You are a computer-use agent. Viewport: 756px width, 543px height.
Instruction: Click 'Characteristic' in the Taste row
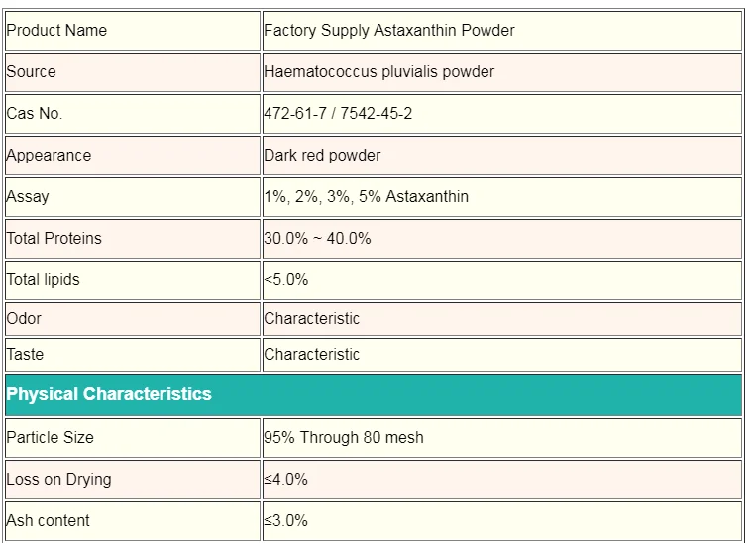[312, 354]
